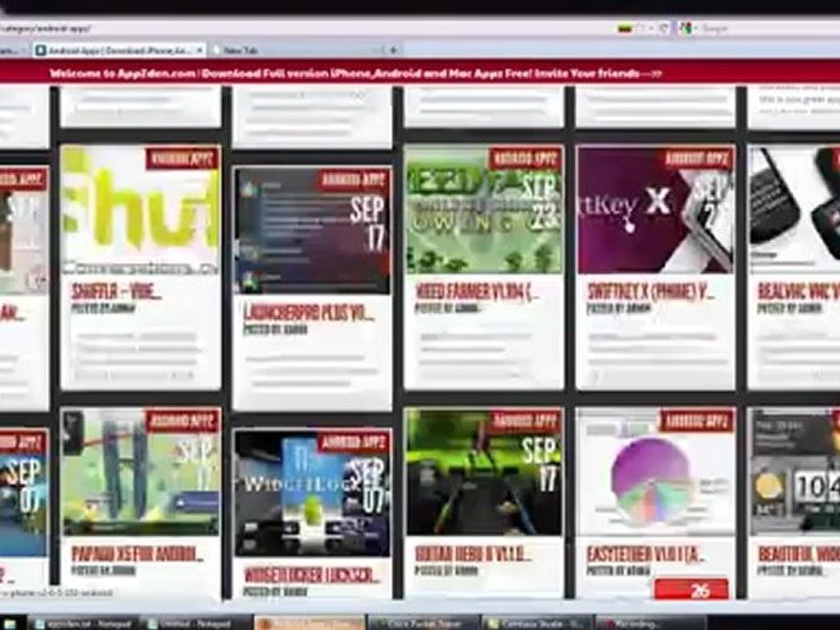The image size is (840, 630).
Task: Open the Welcome to AppZden.com banner link
Action: [355, 73]
